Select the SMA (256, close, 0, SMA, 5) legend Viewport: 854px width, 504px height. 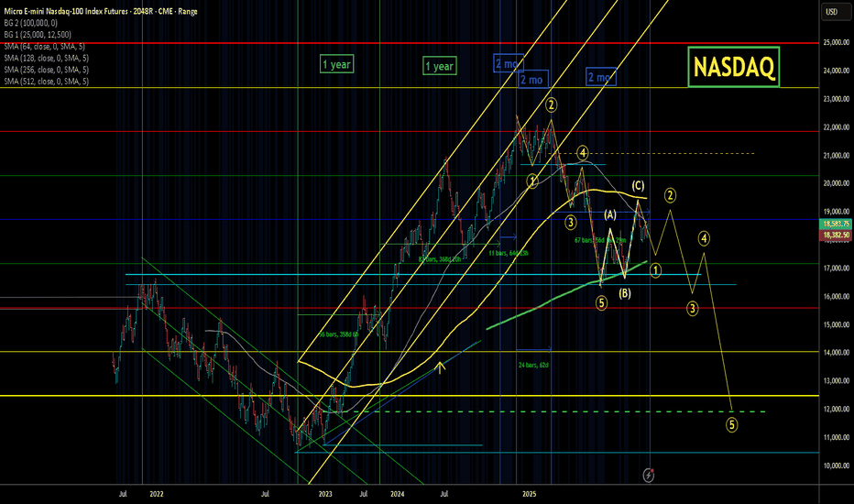(47, 70)
